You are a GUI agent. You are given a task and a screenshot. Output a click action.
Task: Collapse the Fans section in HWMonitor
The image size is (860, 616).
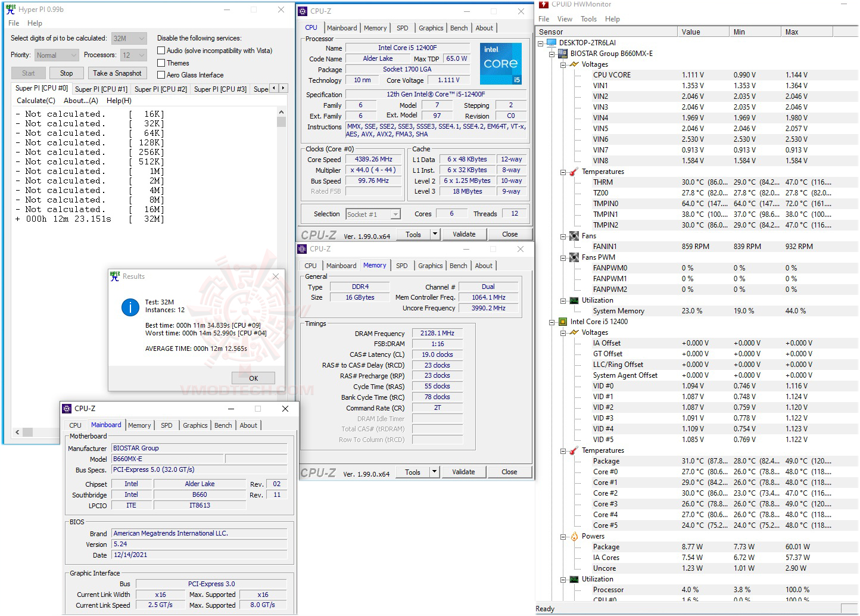[x=563, y=236]
